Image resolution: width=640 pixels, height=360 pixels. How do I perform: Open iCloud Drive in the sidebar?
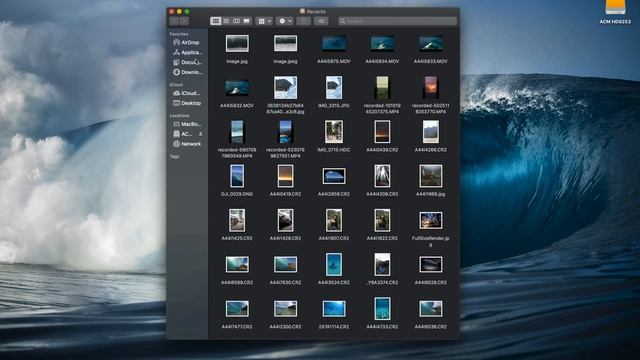pyautogui.click(x=187, y=93)
